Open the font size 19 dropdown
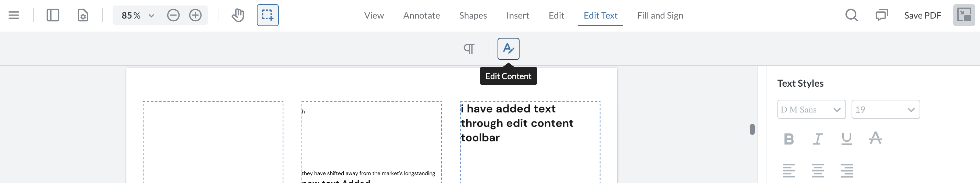Screen dimensions: 980x183 click(x=885, y=109)
